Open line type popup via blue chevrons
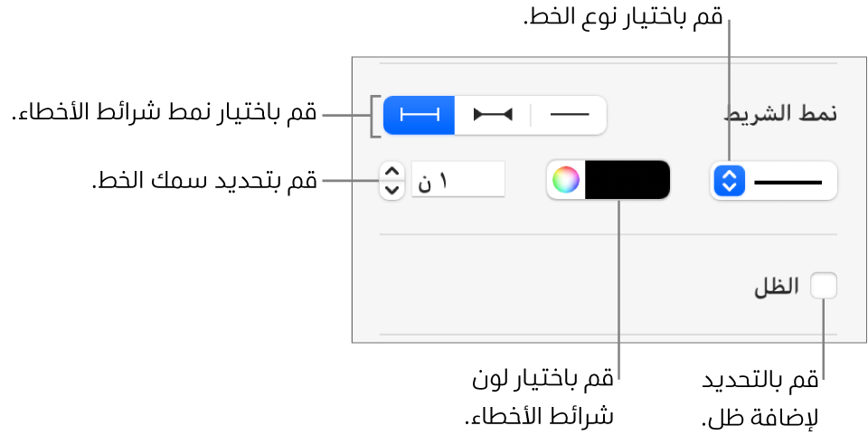The height and width of the screenshot is (435, 868). point(727,181)
